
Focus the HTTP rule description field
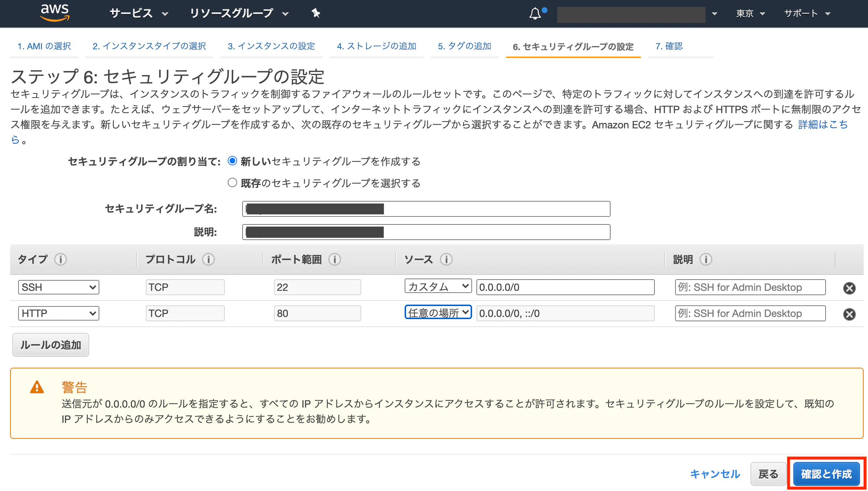click(x=750, y=313)
